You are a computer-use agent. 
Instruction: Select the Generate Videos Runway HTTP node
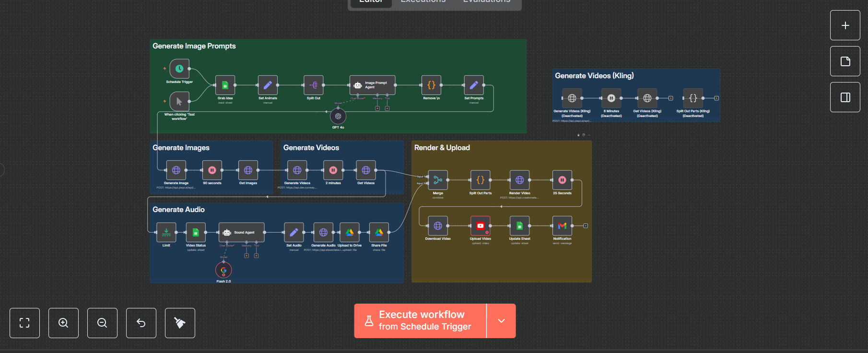click(x=297, y=170)
